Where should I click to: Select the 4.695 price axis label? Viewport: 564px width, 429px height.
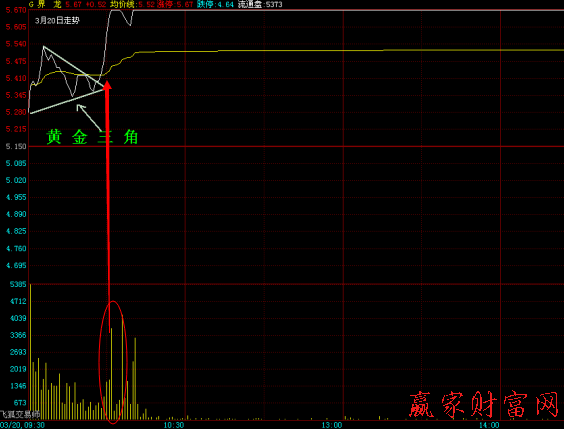point(16,265)
